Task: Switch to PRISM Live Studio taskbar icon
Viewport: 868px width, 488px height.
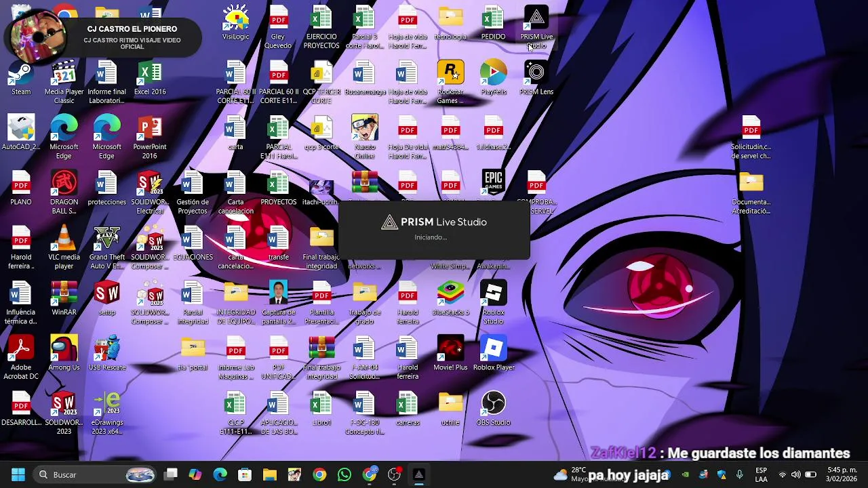Action: (x=418, y=474)
